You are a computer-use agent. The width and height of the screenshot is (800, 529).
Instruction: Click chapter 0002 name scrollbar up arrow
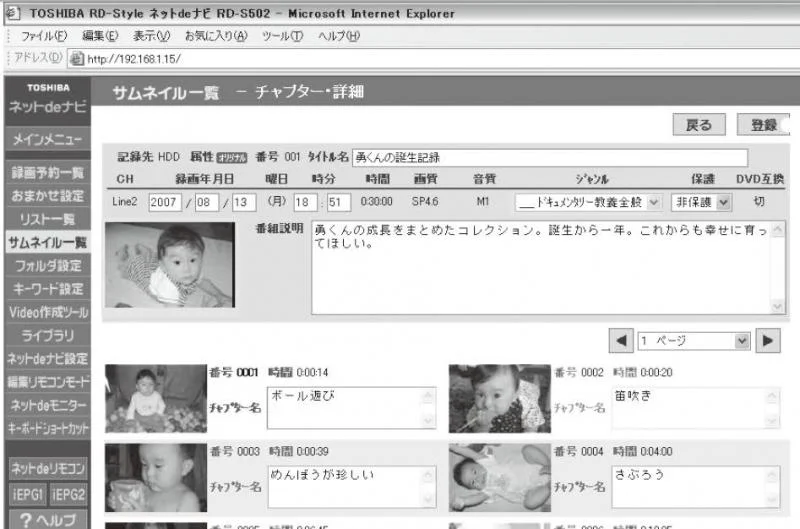click(772, 395)
